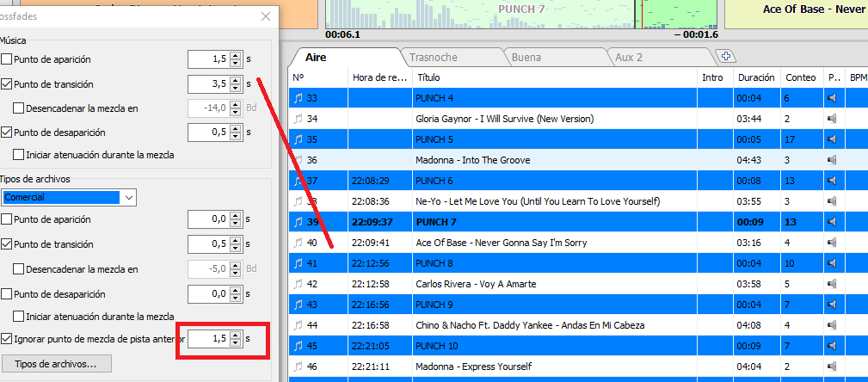This screenshot has width=868, height=382.
Task: Click the music note icon of row 46
Action: pos(299,367)
